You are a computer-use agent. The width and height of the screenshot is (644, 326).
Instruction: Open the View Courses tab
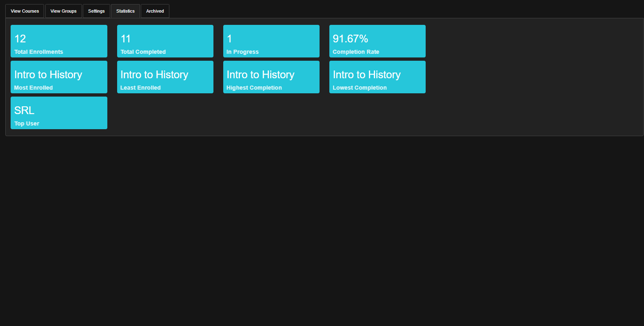click(x=25, y=11)
